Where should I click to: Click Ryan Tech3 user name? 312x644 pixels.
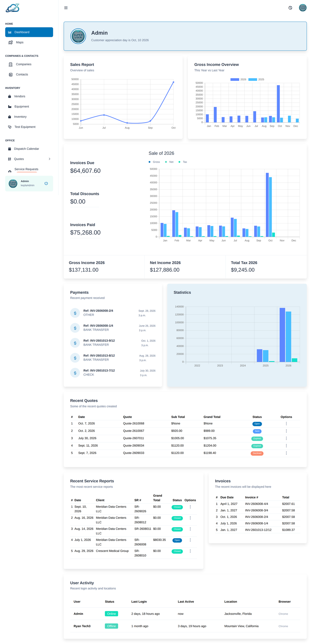pyautogui.click(x=82, y=626)
